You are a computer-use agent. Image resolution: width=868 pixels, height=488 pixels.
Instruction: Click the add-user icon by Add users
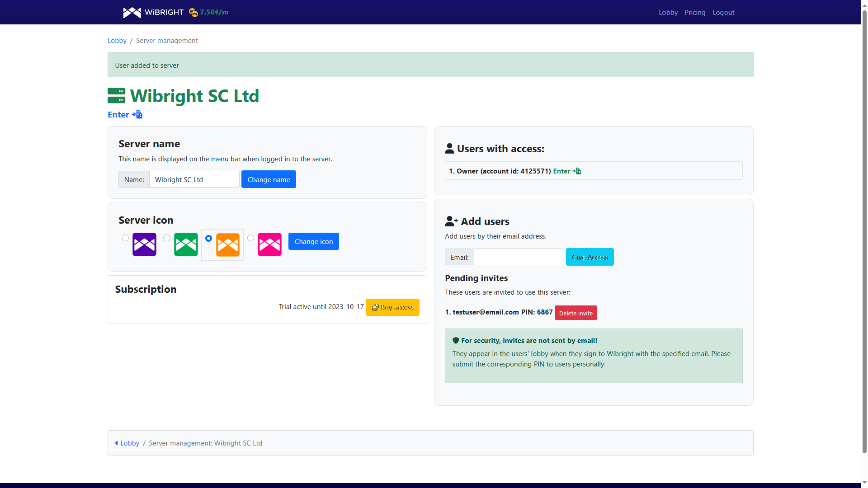point(451,221)
